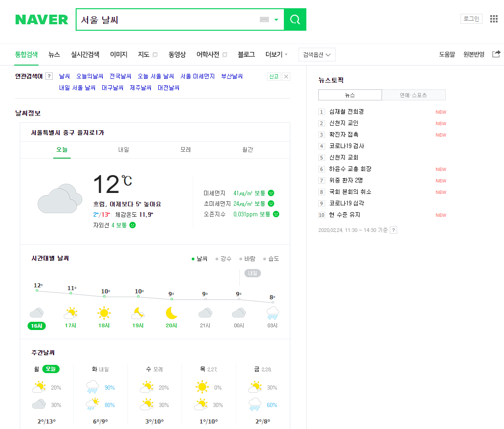Click the share icon next to 원본반영
This screenshot has width=504, height=429.
point(496,54)
